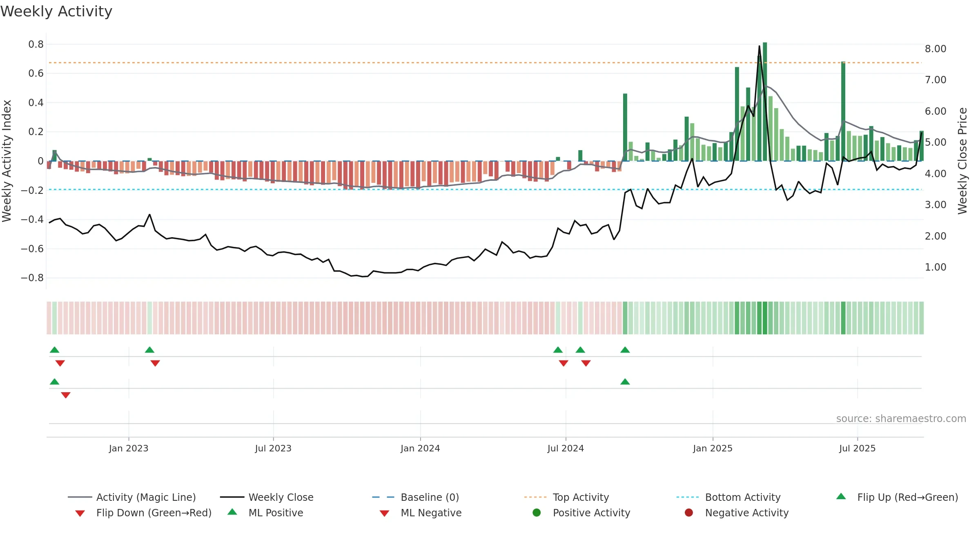Click the upper-row red triangle immediately at Jul 2024

click(x=563, y=363)
